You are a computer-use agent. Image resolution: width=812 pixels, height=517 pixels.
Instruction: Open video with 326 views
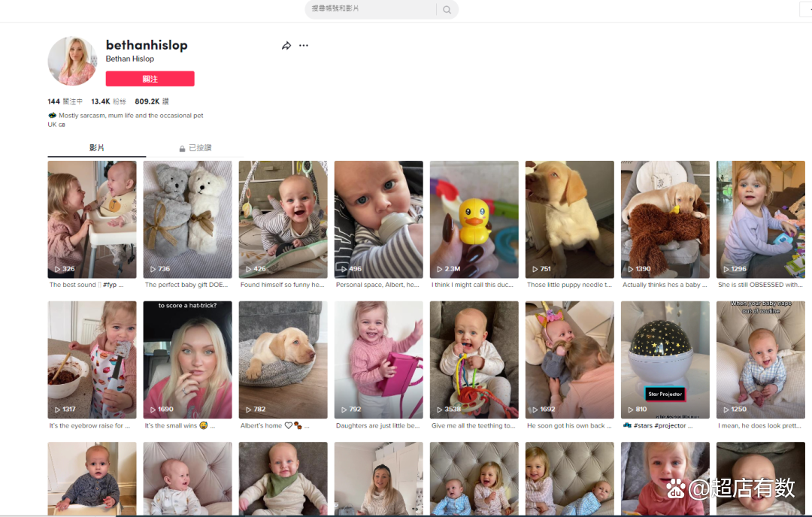pyautogui.click(x=92, y=219)
